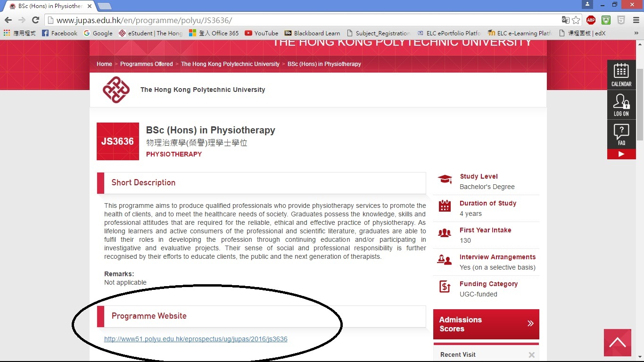Screen dimensions: 644x362
Task: Click the JS3636 programme code badge
Action: (x=118, y=141)
